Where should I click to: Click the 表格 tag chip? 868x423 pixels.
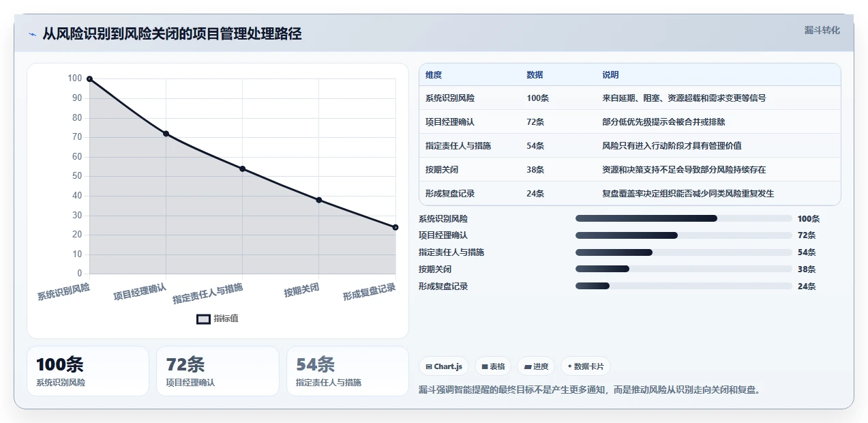point(493,366)
